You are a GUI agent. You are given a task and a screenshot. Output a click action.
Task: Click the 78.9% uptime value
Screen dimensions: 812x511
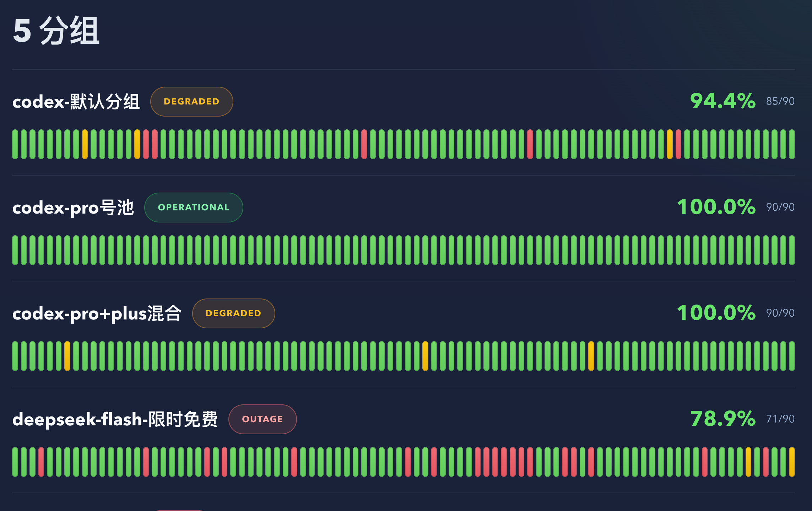[x=723, y=419]
